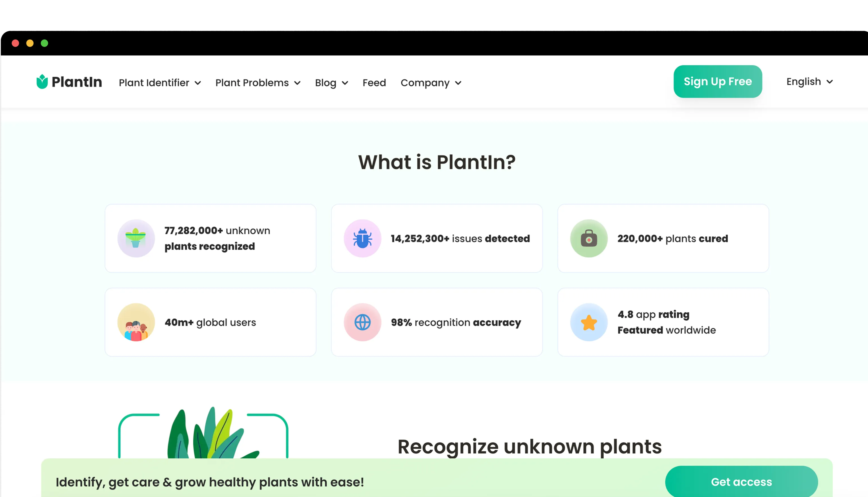Go to the Feed page
The height and width of the screenshot is (497, 868).
point(374,83)
